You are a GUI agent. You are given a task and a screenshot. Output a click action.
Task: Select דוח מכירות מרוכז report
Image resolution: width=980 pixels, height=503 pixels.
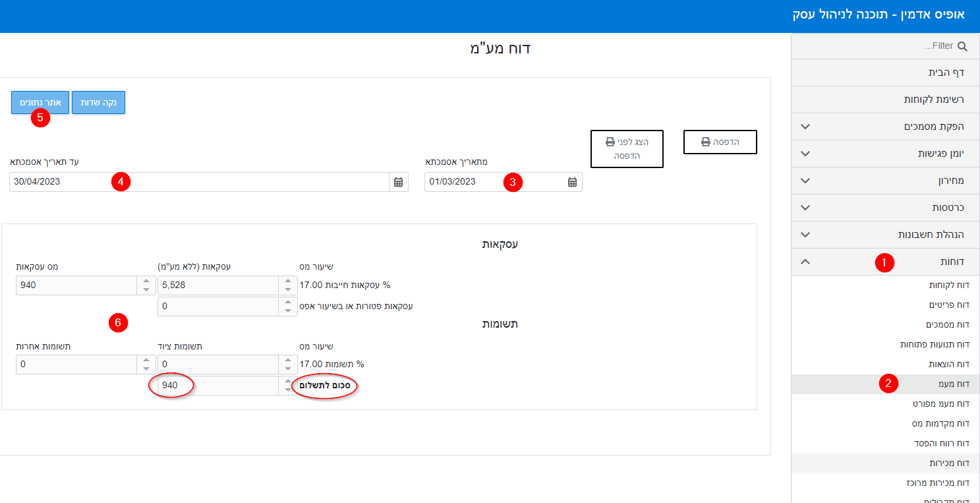coord(885,483)
